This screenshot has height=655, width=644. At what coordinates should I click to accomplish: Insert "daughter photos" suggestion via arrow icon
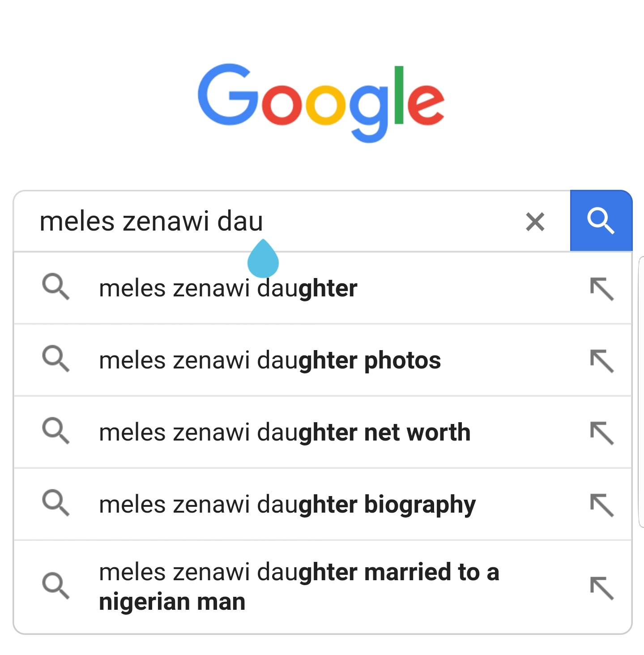(x=601, y=361)
